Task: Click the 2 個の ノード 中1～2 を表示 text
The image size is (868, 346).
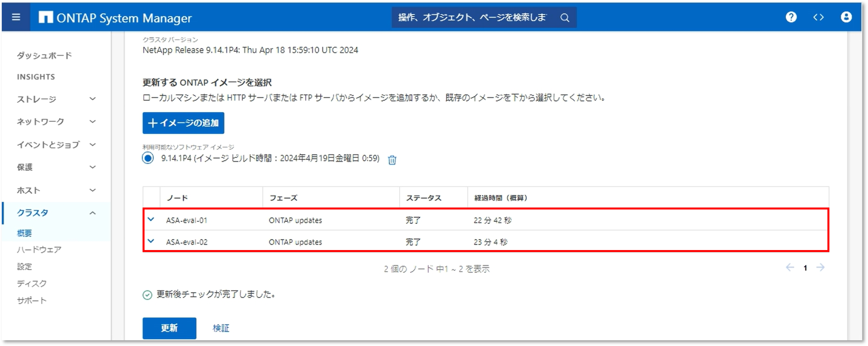Action: [x=437, y=269]
